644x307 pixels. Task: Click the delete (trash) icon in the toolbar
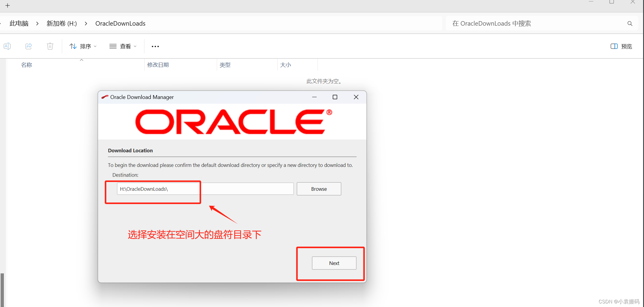point(50,46)
